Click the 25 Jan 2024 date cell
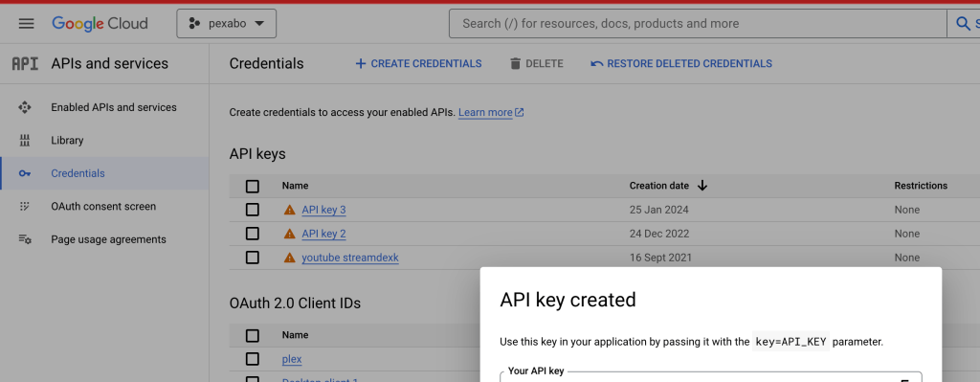 point(658,210)
